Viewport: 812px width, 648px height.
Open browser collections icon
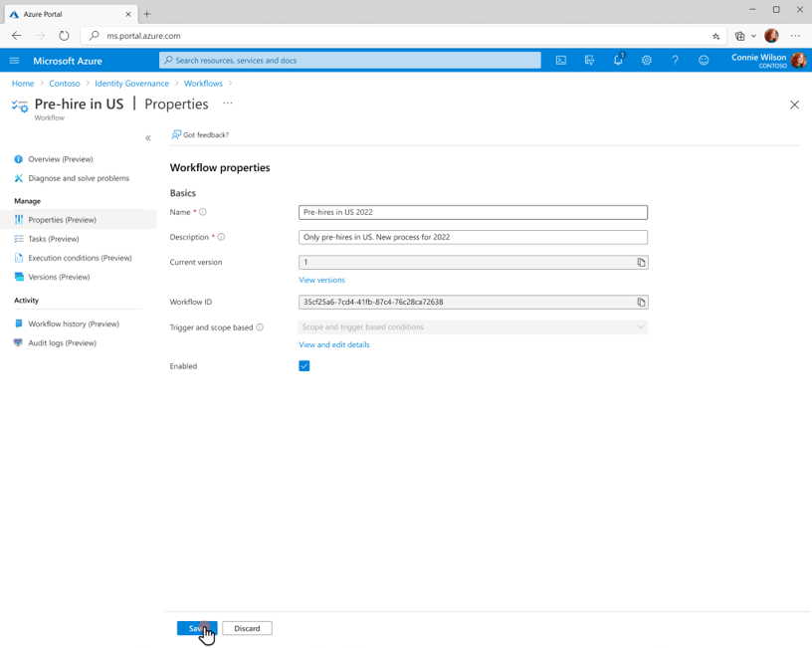739,36
